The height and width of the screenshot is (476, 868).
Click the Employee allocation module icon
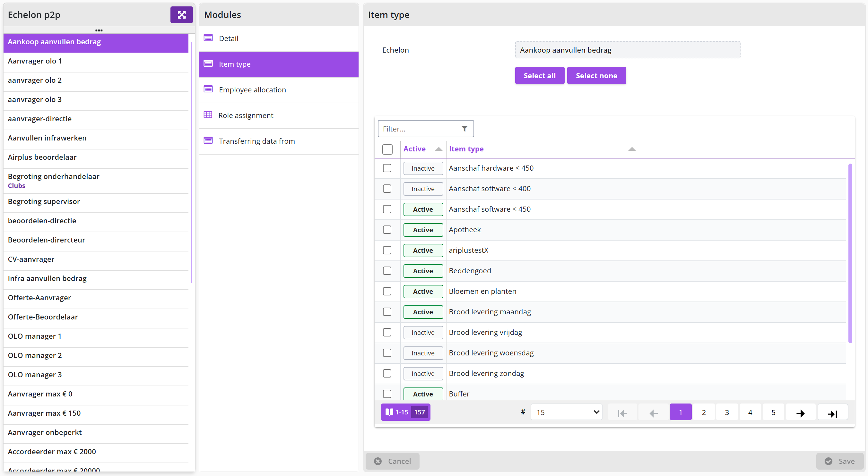208,89
